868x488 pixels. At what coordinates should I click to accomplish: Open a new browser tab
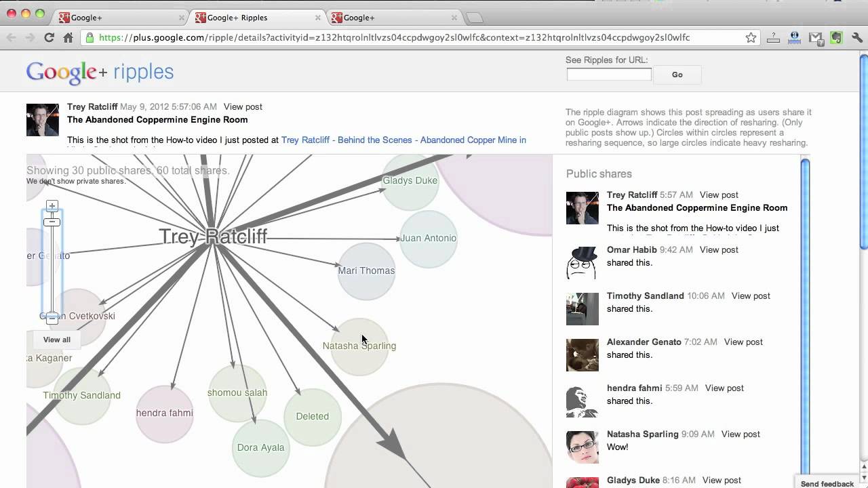475,18
